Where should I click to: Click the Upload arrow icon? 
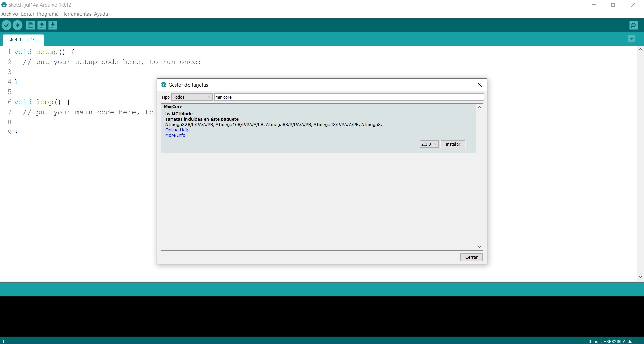click(17, 25)
